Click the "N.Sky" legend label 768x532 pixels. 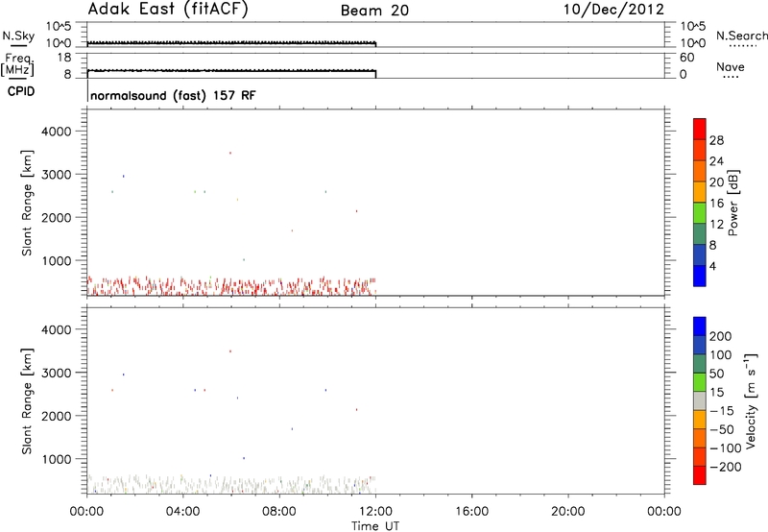click(x=18, y=36)
